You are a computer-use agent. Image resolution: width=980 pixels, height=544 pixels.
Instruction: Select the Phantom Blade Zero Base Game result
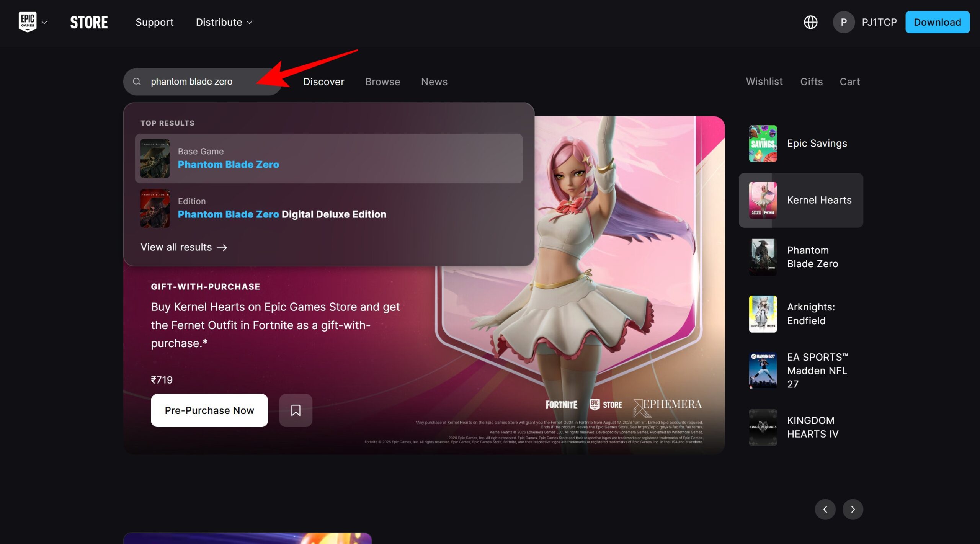tap(329, 158)
